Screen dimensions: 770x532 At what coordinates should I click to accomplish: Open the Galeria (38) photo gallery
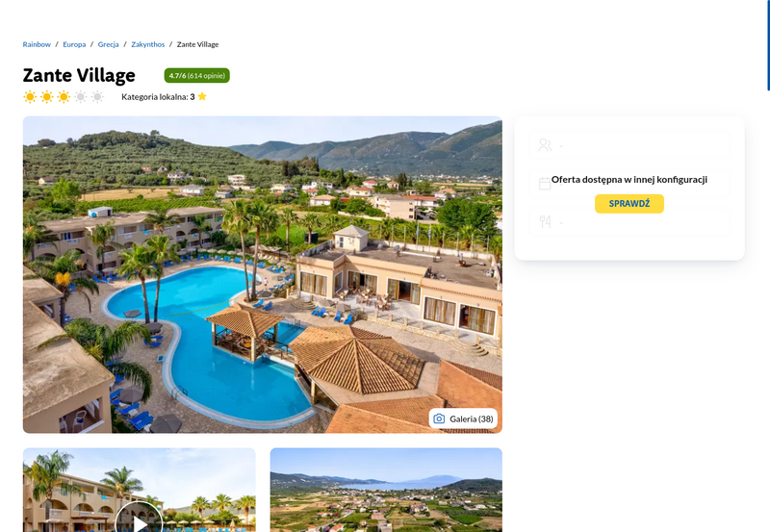point(463,418)
